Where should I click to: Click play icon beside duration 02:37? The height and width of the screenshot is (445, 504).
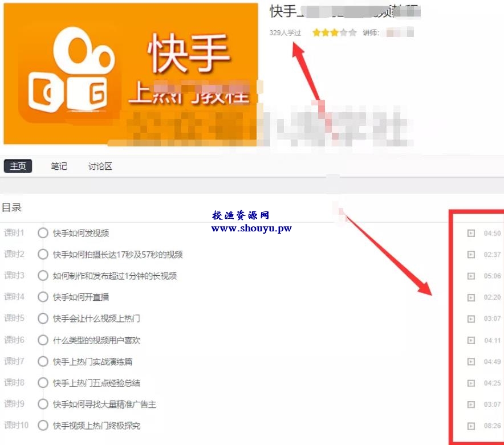471,255
